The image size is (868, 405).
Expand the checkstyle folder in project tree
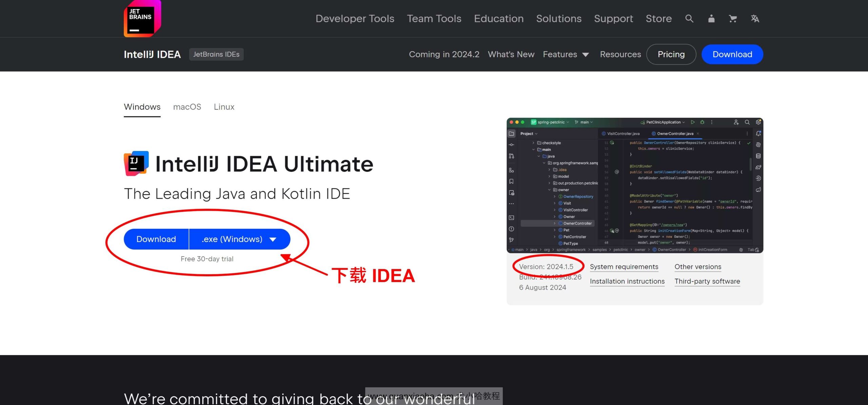pos(533,143)
